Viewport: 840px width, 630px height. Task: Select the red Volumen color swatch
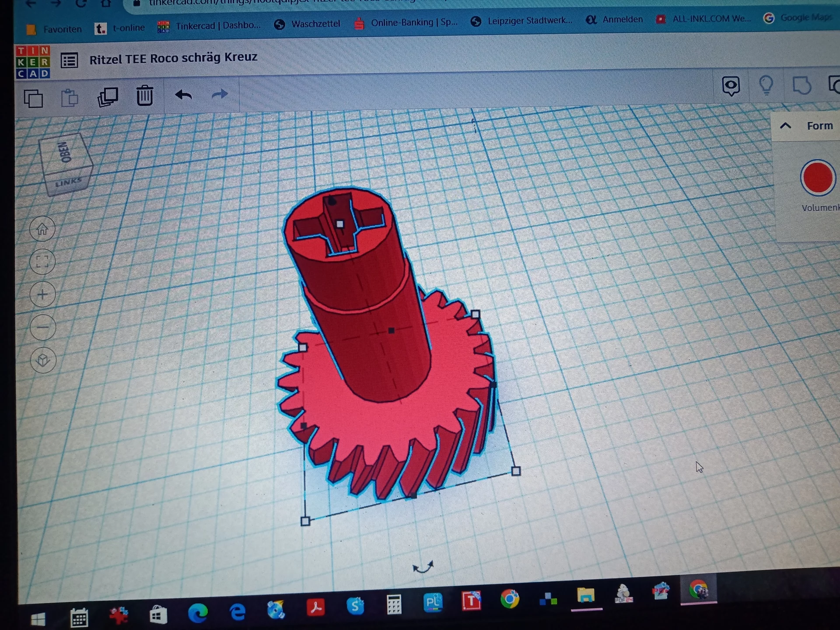[817, 178]
